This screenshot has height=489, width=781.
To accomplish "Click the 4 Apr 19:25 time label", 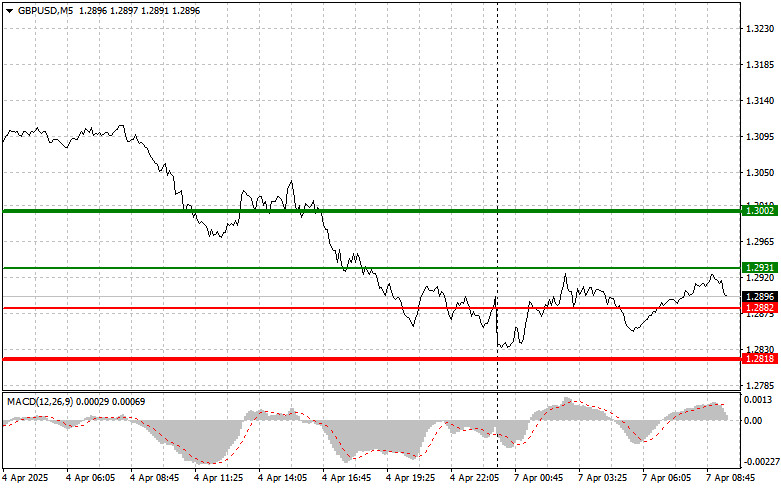I will 410,478.
